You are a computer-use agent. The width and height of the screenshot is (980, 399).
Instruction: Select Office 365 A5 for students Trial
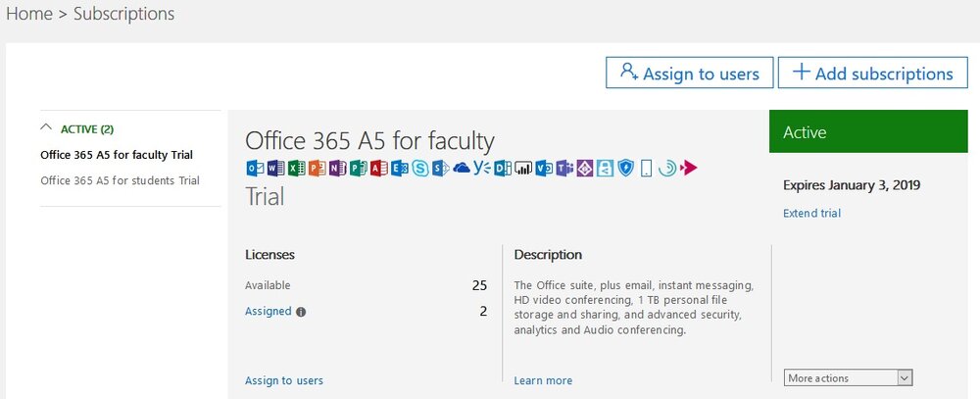pyautogui.click(x=120, y=180)
